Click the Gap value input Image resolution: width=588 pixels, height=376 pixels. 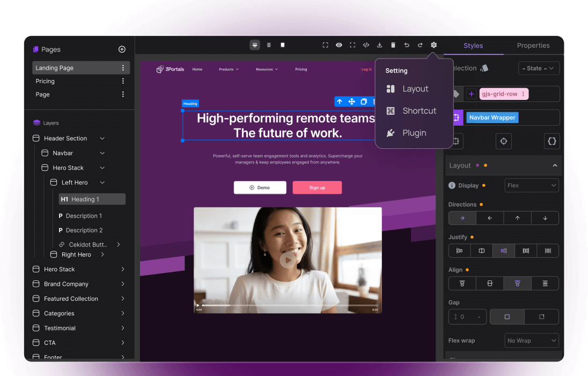point(467,317)
